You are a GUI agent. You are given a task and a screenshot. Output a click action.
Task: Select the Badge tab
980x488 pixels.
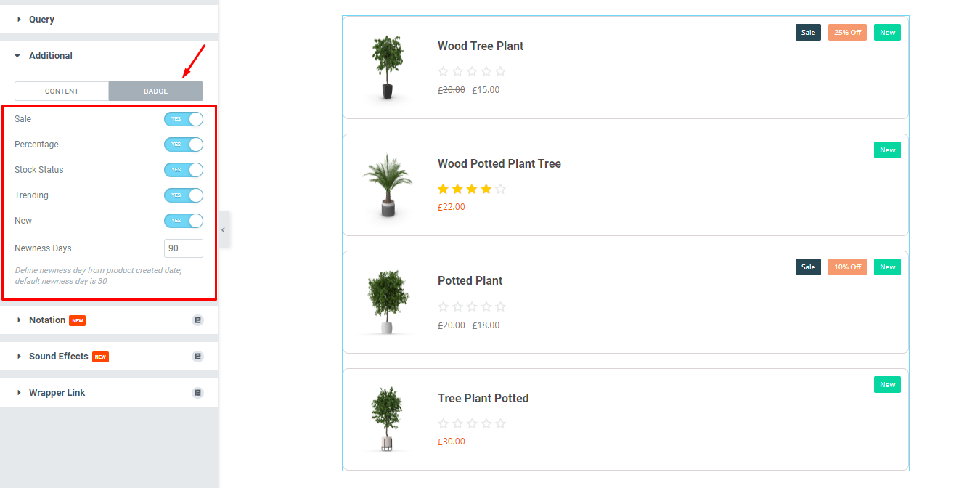155,91
